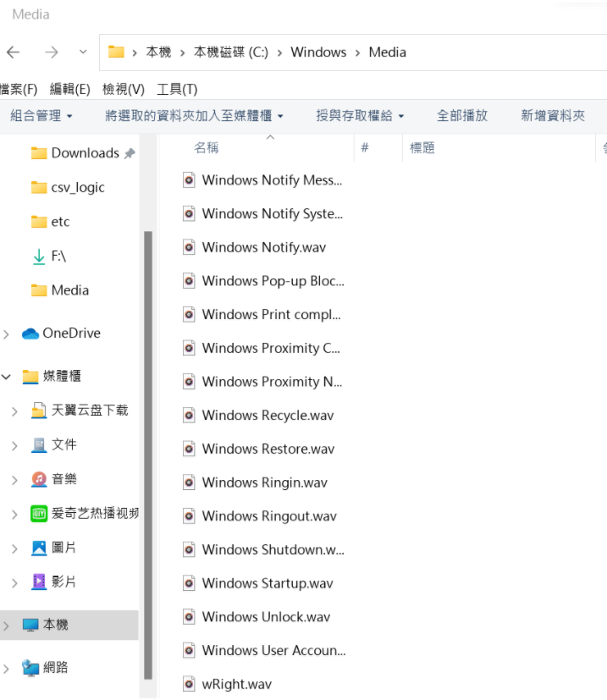
Task: Open the 編輯(E) menu
Action: (x=69, y=89)
